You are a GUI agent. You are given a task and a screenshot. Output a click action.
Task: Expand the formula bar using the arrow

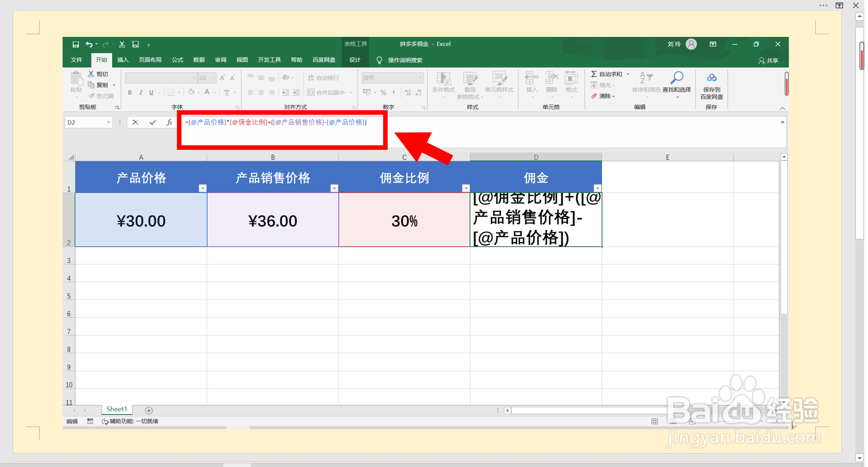tap(782, 122)
